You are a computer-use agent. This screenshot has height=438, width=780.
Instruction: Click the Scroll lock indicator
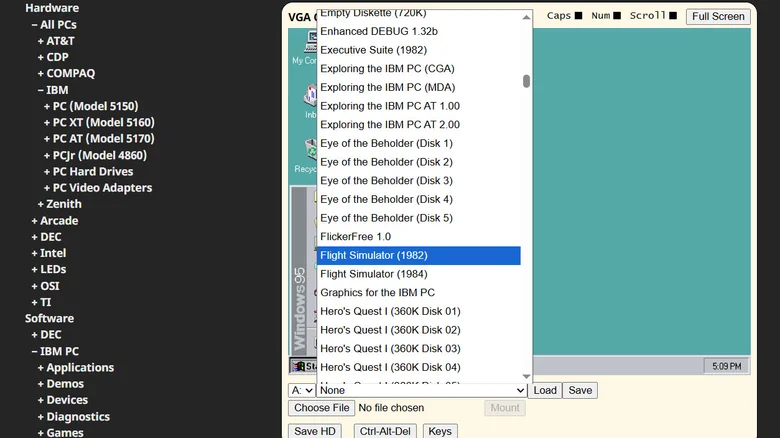pos(673,16)
